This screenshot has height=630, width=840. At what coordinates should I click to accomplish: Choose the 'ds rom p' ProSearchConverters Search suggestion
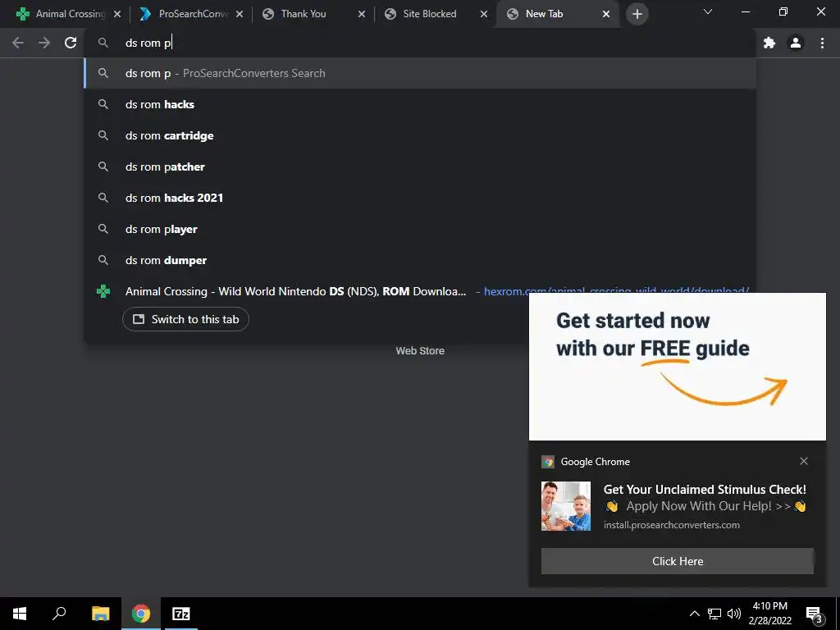pyautogui.click(x=421, y=73)
